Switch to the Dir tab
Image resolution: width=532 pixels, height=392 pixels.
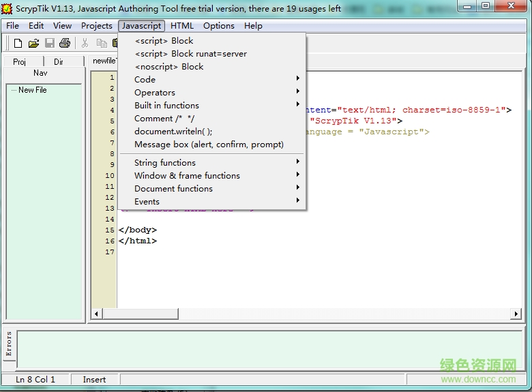(59, 62)
